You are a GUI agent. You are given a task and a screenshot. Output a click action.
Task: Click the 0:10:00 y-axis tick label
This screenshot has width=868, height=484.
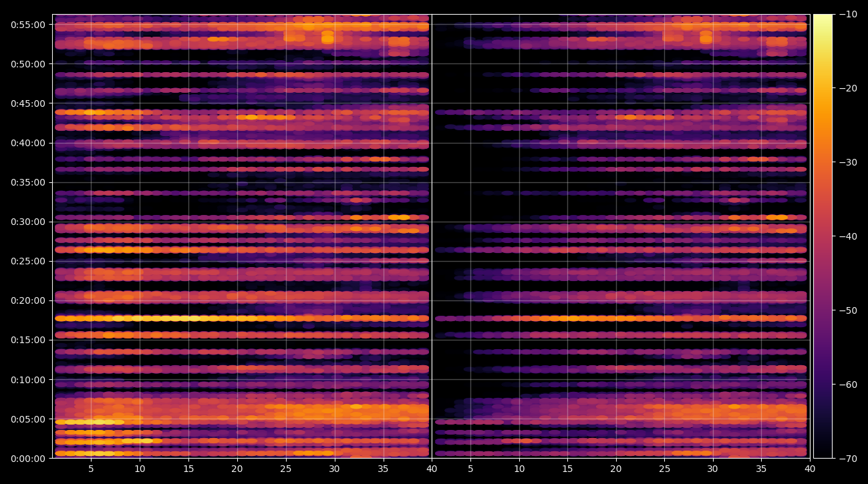27,380
